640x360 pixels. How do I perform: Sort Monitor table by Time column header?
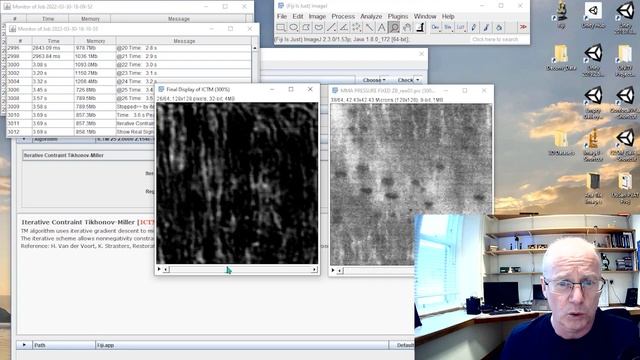[53, 41]
